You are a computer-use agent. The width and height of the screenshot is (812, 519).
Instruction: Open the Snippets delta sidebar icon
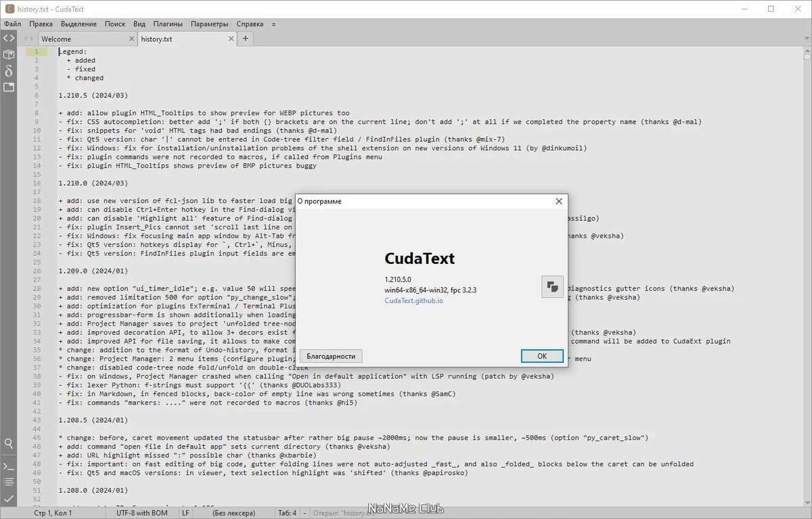[x=8, y=71]
